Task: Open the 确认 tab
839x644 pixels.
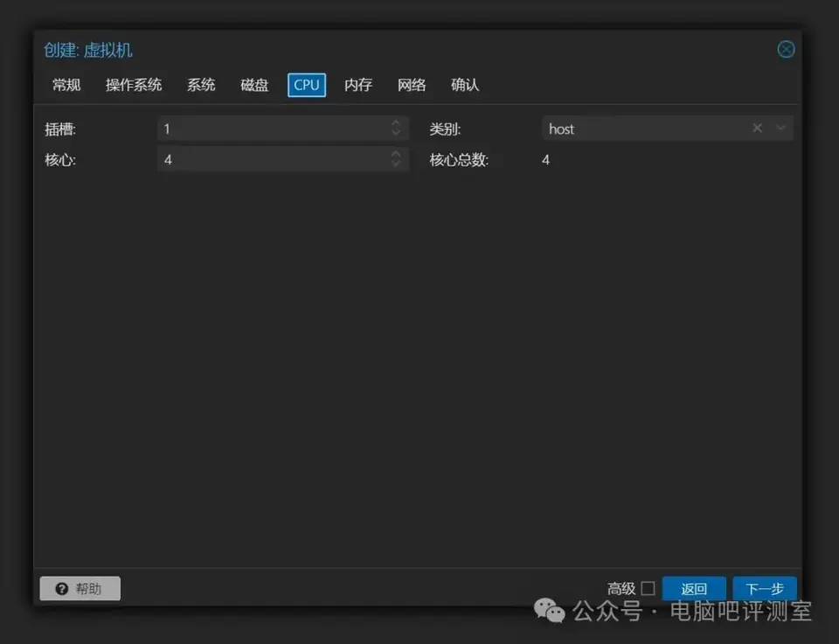Action: (464, 85)
